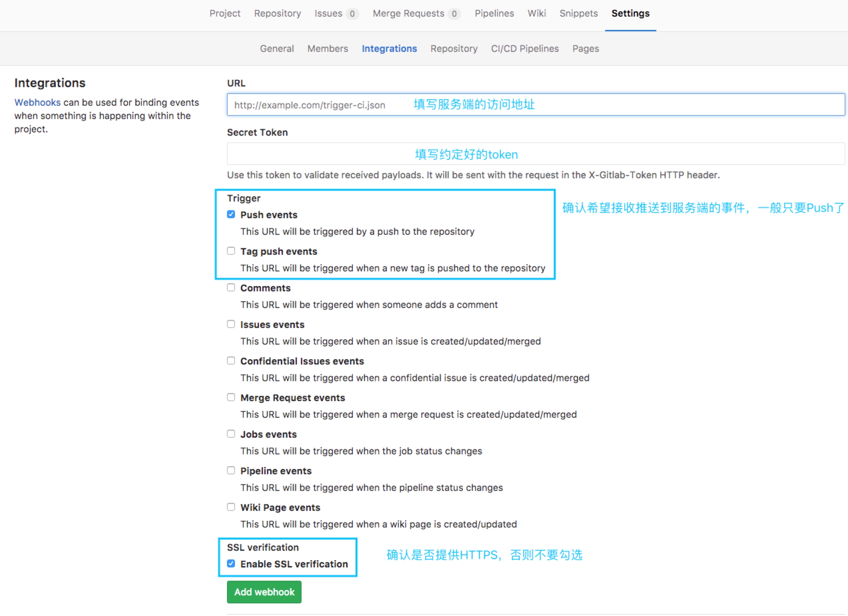This screenshot has height=616, width=848.
Task: Go to CI/CD Pipelines settings tab
Action: 525,49
